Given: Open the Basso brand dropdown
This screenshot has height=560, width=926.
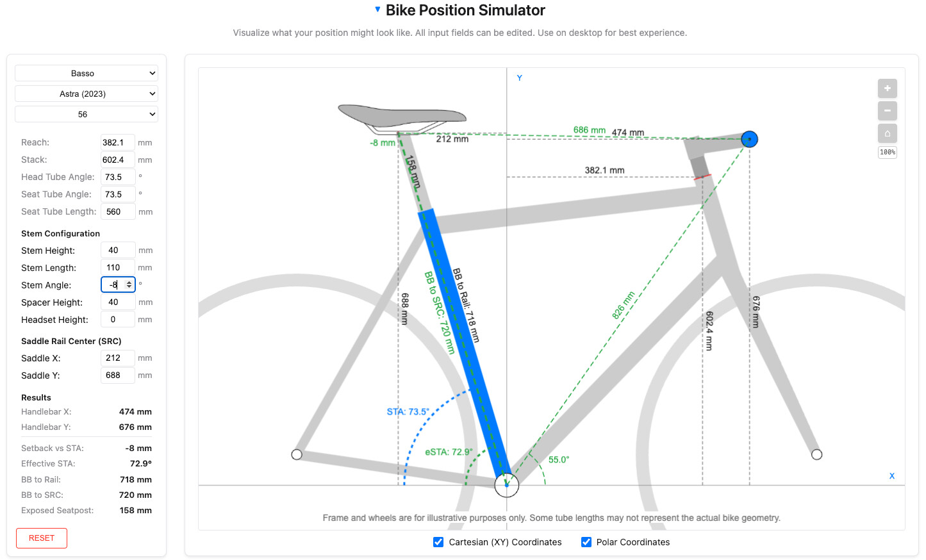Looking at the screenshot, I should pos(87,74).
